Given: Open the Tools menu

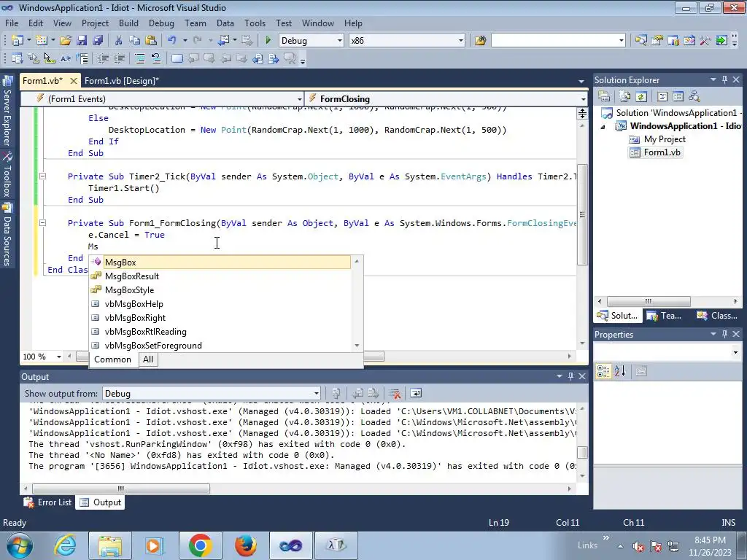Looking at the screenshot, I should [x=255, y=23].
